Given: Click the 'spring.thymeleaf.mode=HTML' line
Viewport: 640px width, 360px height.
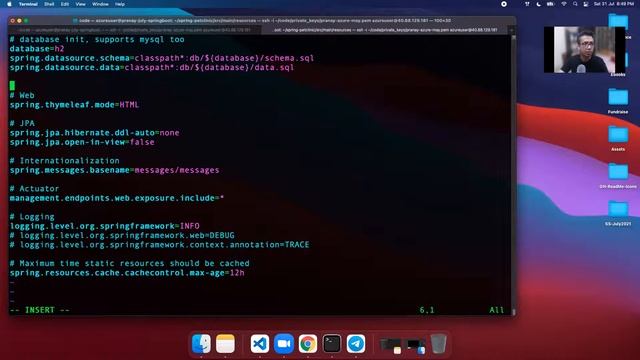Looking at the screenshot, I should click(x=74, y=104).
